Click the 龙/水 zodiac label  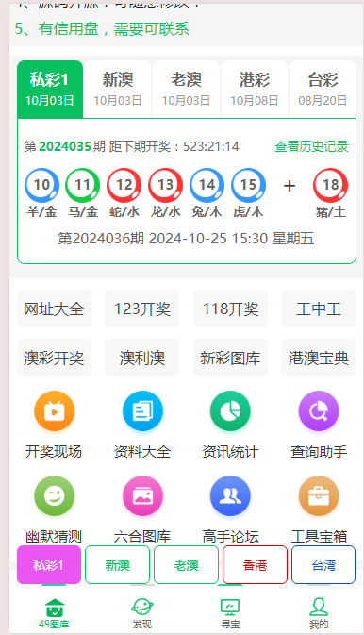pyautogui.click(x=166, y=211)
